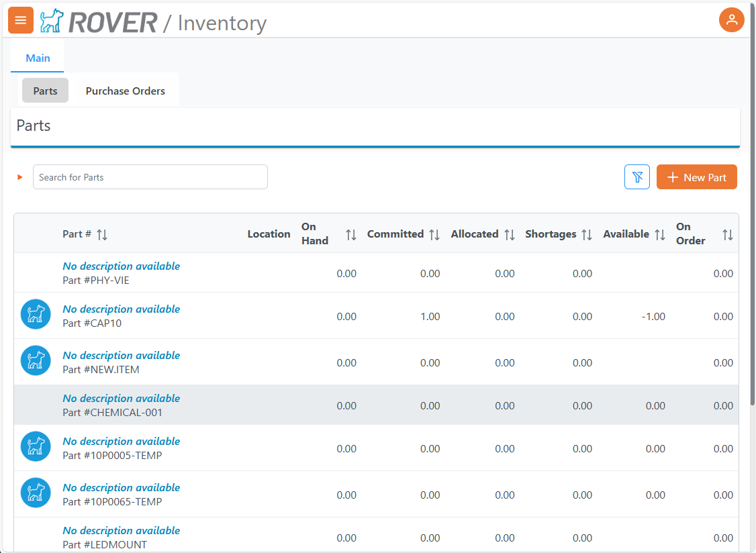This screenshot has width=756, height=553.
Task: Select the CHEMICAL-001 part row
Action: (376, 405)
